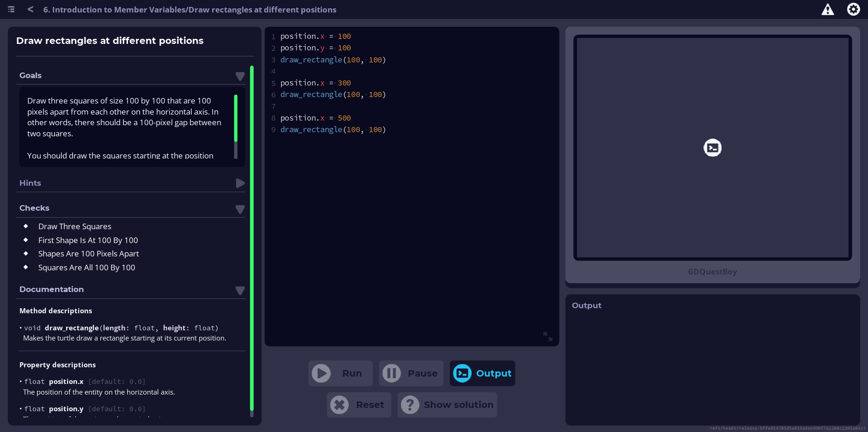Expand the code editor with the resize icon
Image resolution: width=868 pixels, height=432 pixels.
click(x=548, y=337)
